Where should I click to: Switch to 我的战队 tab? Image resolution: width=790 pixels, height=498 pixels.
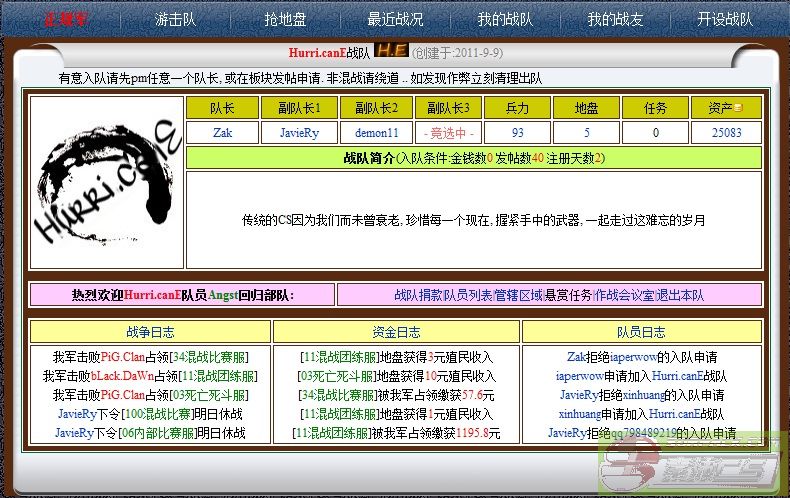[x=505, y=19]
